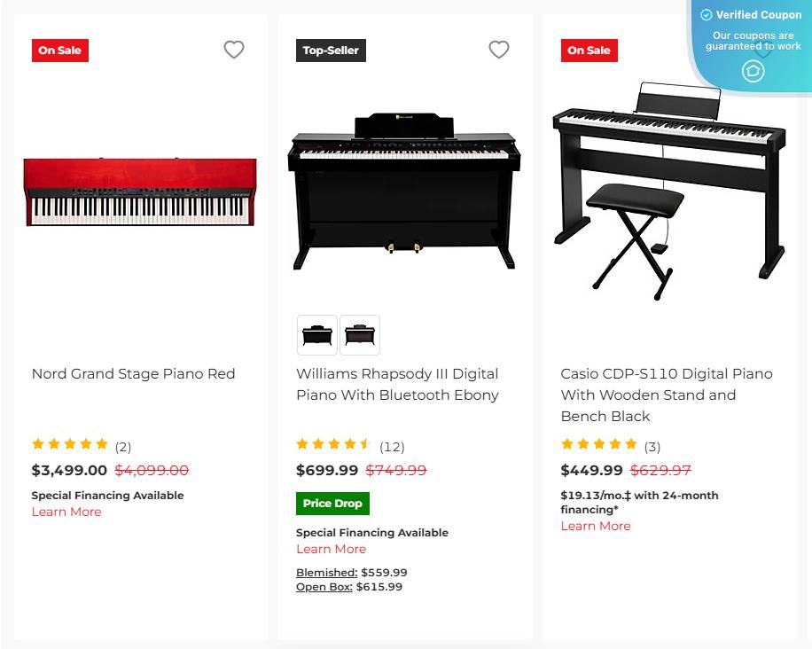Add Nord Grand Stage Piano to wishlist
Viewport: 812px width, 649px height.
click(x=234, y=50)
